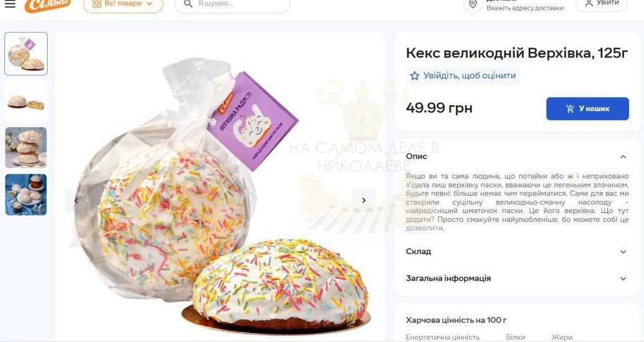Collapse the Опис section

623,157
